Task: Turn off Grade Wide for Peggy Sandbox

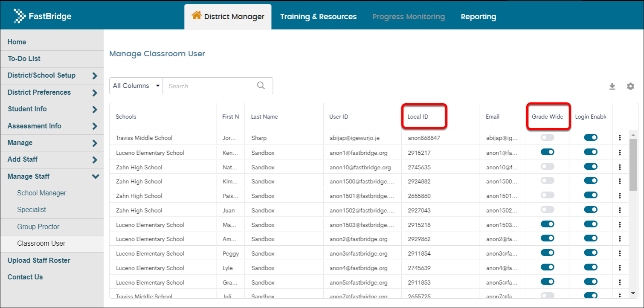Action: 548,253
